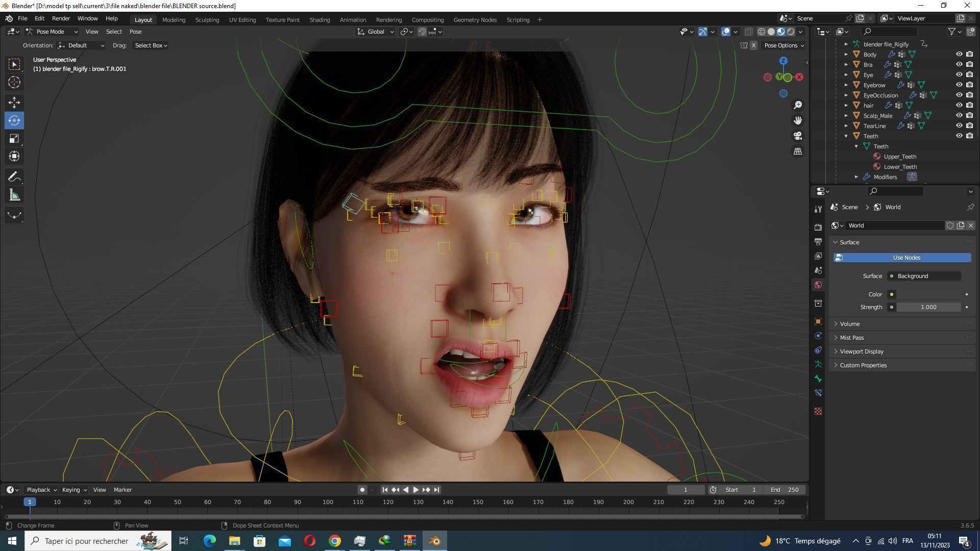The width and height of the screenshot is (980, 551).
Task: Toggle visibility of the Eyebrow object
Action: pos(959,85)
